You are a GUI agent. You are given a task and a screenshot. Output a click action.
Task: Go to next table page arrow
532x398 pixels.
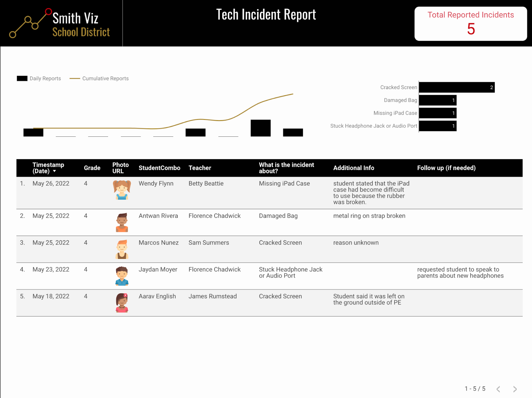click(x=515, y=389)
